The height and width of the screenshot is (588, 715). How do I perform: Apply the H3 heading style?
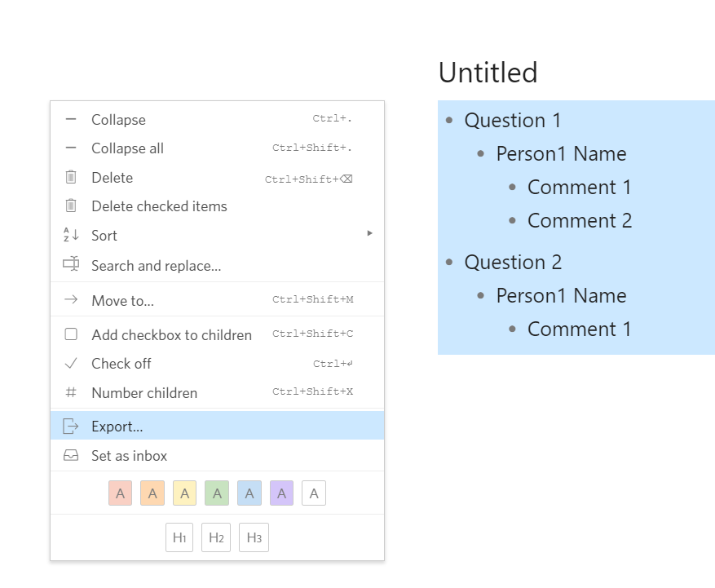(254, 537)
